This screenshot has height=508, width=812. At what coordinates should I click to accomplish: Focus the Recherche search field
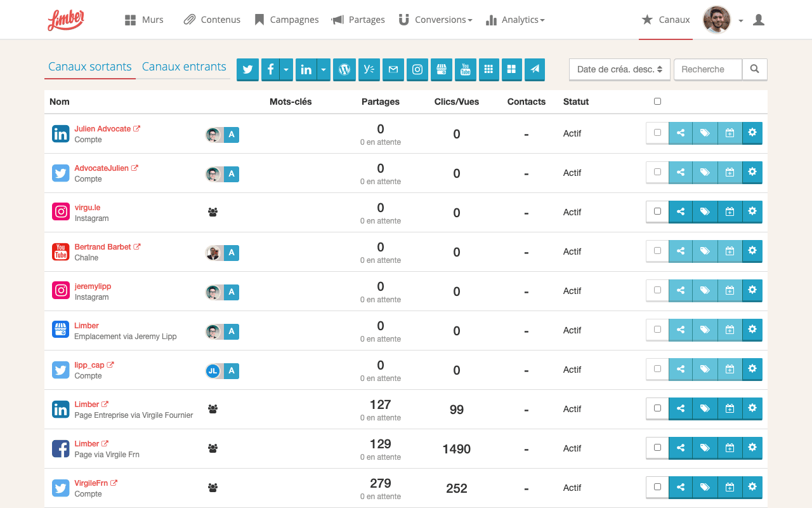(x=708, y=69)
